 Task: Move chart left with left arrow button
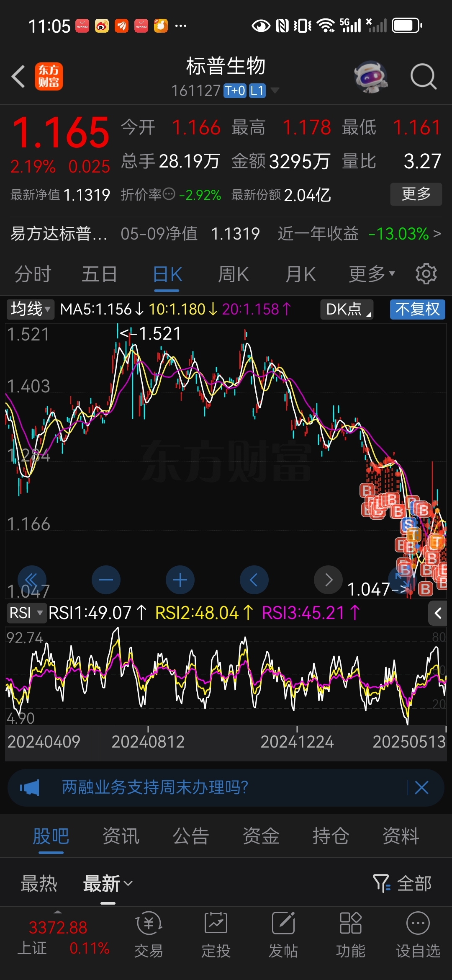point(254,580)
